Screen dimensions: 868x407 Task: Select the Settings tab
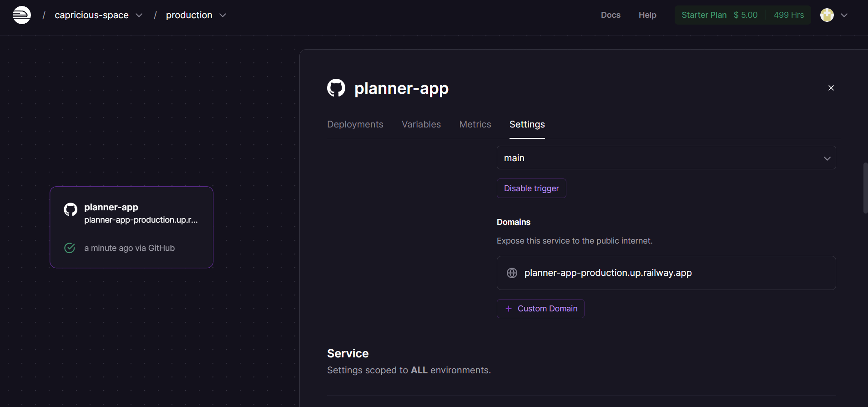[527, 124]
